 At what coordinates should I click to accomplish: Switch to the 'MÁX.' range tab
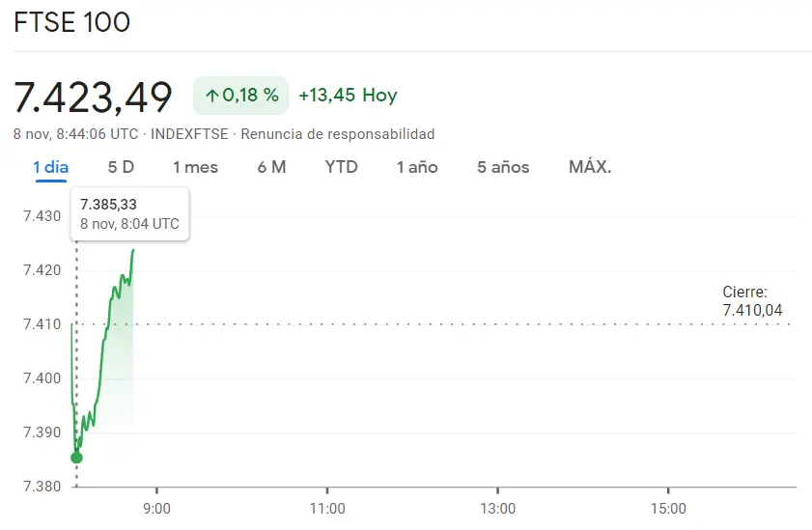pyautogui.click(x=590, y=167)
